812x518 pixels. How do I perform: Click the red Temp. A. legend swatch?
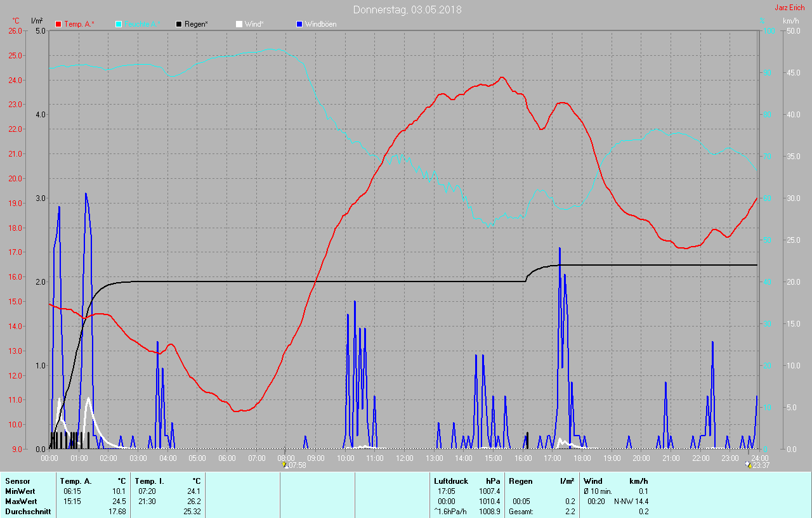[58, 24]
